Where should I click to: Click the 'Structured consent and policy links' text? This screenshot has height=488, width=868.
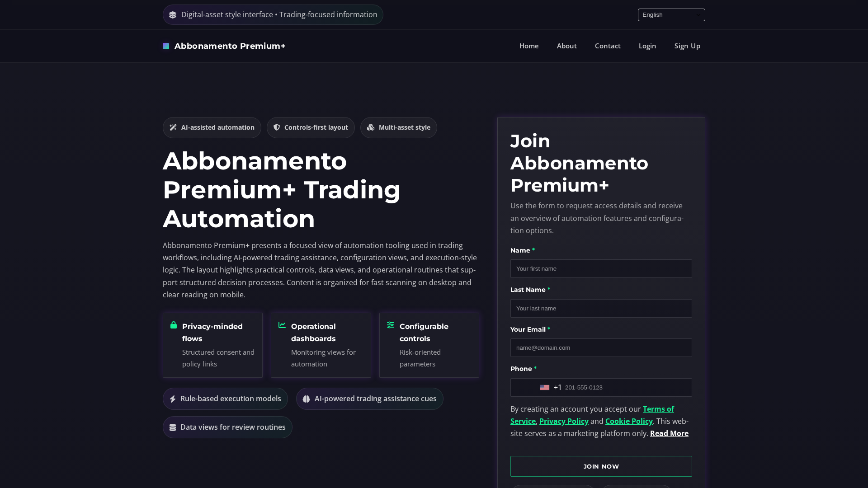coord(218,358)
